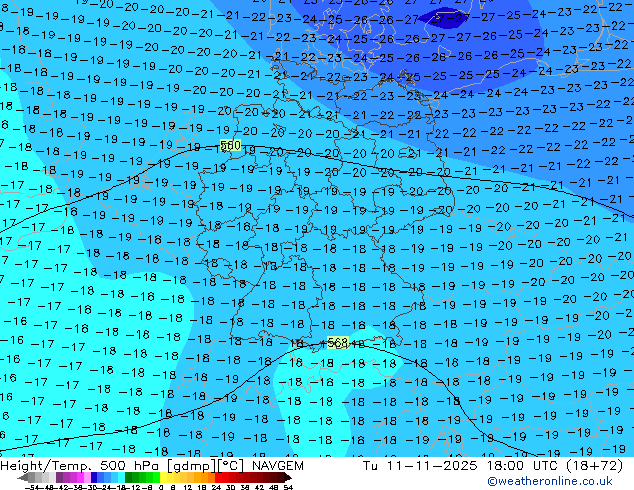This screenshot has width=634, height=490.
Task: Click the dark purple legend swatch near -42
Action: (x=59, y=477)
